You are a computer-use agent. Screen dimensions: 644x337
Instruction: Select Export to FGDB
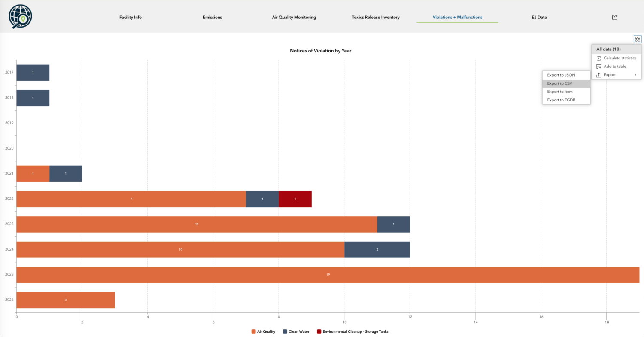point(561,100)
